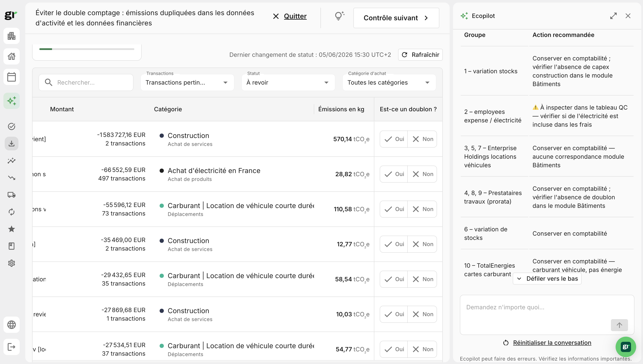This screenshot has height=364, width=643.
Task: Mark the 570,14 tCO2e Construction row as Oui
Action: click(x=394, y=139)
